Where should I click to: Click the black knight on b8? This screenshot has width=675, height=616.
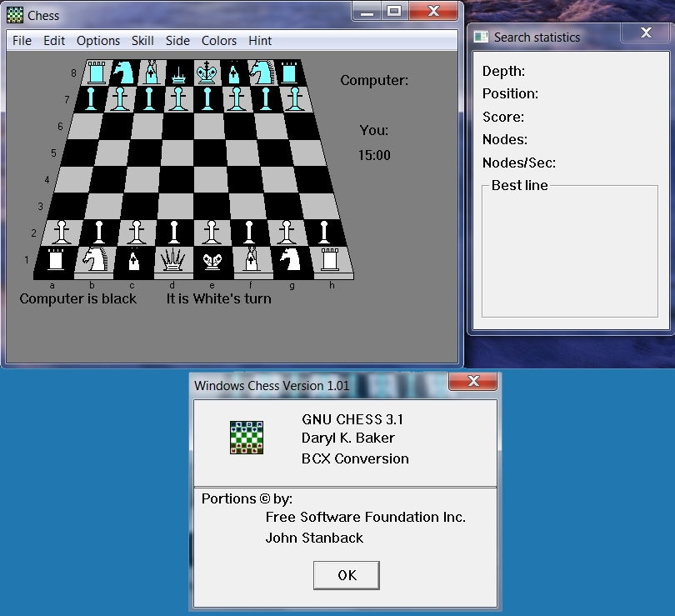(x=123, y=72)
